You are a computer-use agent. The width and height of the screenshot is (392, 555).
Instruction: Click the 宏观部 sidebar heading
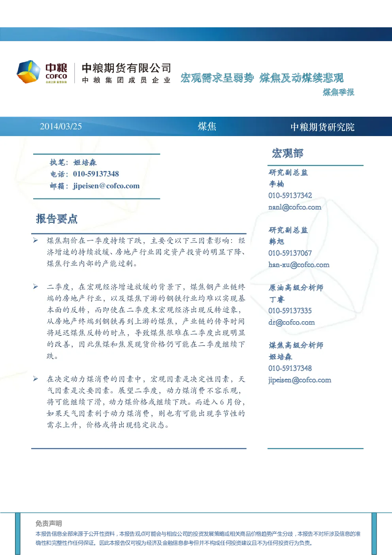[288, 153]
